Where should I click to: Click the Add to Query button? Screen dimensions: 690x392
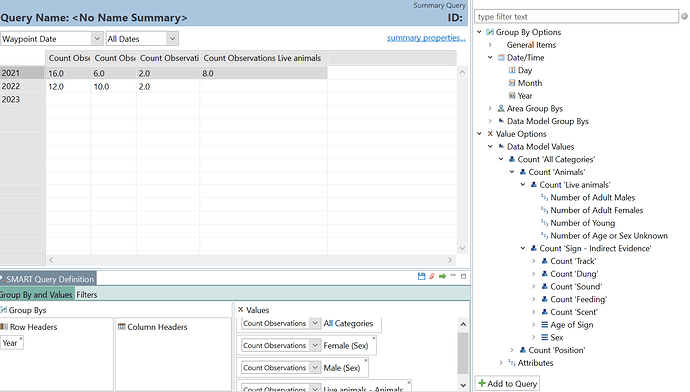tap(507, 384)
